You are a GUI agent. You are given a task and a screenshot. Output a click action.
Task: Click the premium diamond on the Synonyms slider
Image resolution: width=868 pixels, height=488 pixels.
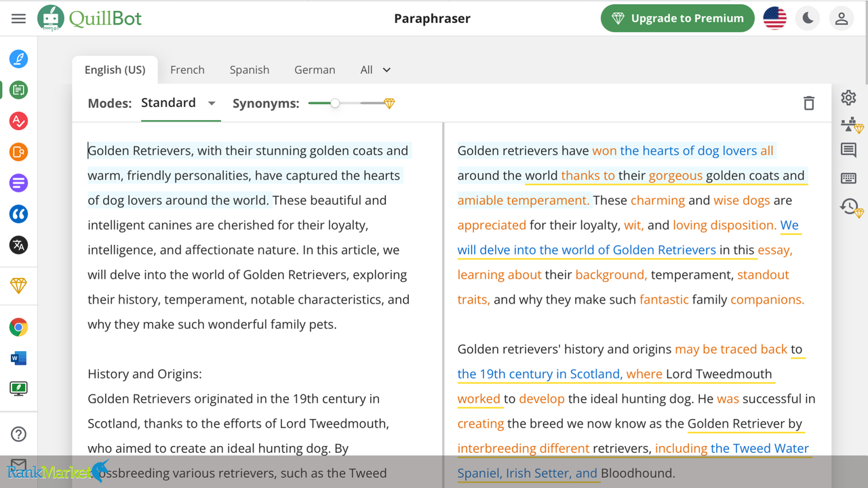(x=389, y=104)
